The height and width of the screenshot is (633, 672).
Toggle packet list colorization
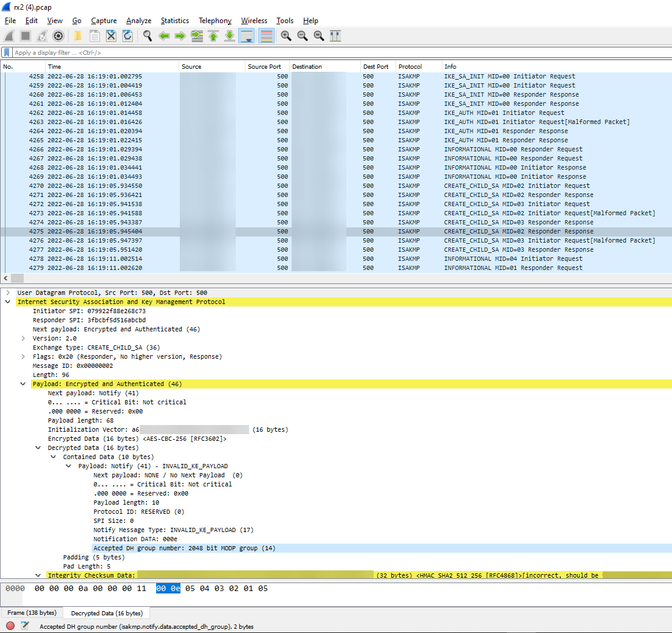click(266, 36)
